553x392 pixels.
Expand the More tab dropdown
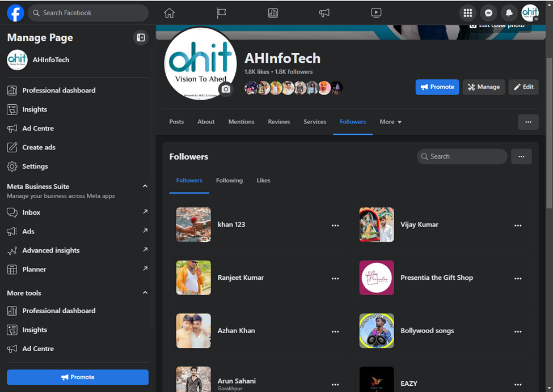390,122
